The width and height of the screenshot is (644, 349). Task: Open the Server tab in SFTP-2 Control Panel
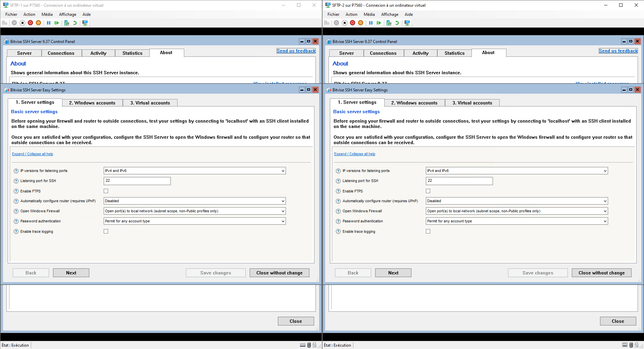click(x=347, y=53)
